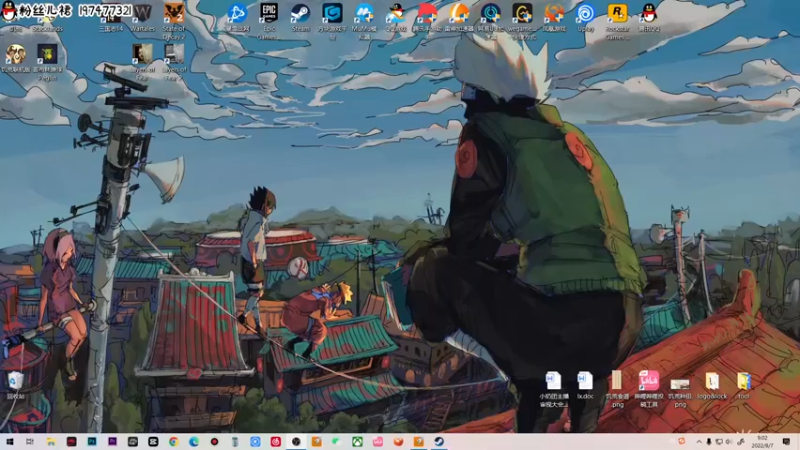Open Microsoft Edge from the taskbar

point(194,442)
